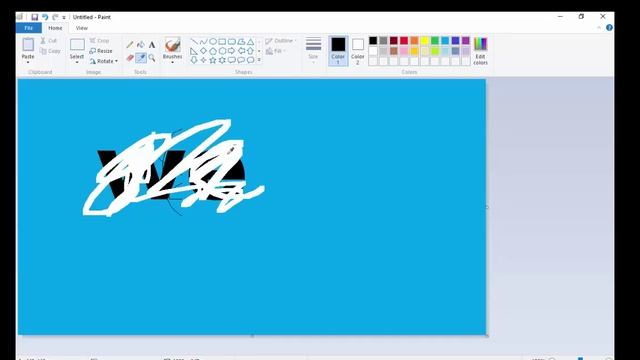640x360 pixels.
Task: Activate Color 1 foreground selector
Action: [338, 51]
